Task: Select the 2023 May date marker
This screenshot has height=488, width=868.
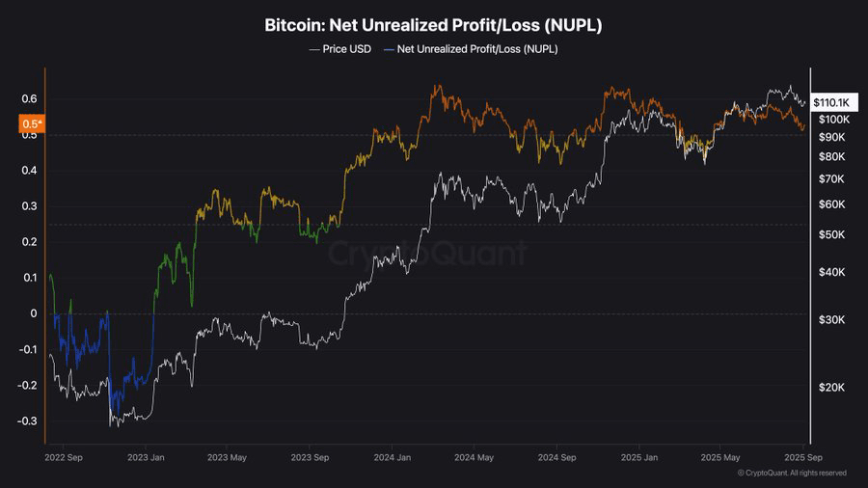Action: click(227, 457)
